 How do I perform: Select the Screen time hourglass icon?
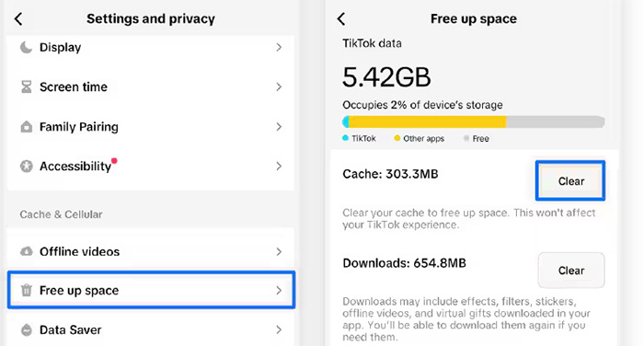point(27,86)
